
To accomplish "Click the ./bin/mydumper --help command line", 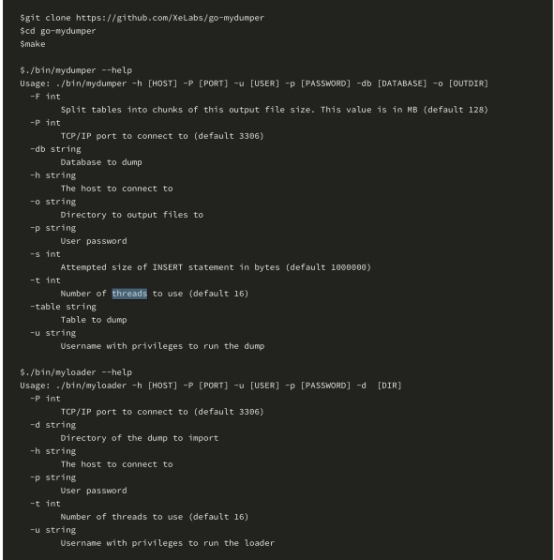I will 76,70.
